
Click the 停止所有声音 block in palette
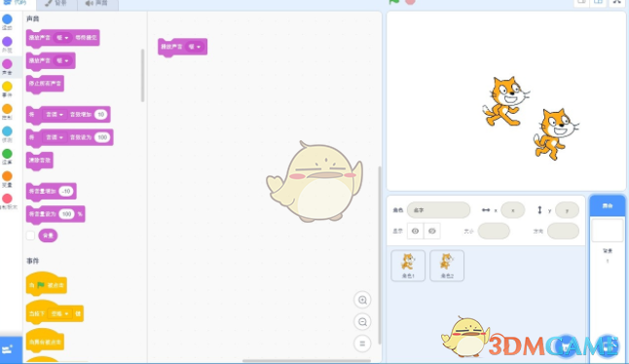tap(45, 84)
